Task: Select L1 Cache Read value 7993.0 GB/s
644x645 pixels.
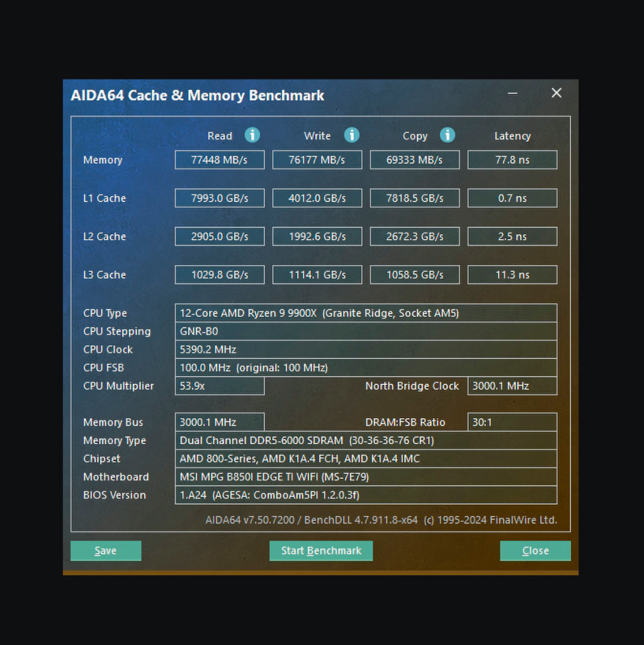Action: click(220, 198)
